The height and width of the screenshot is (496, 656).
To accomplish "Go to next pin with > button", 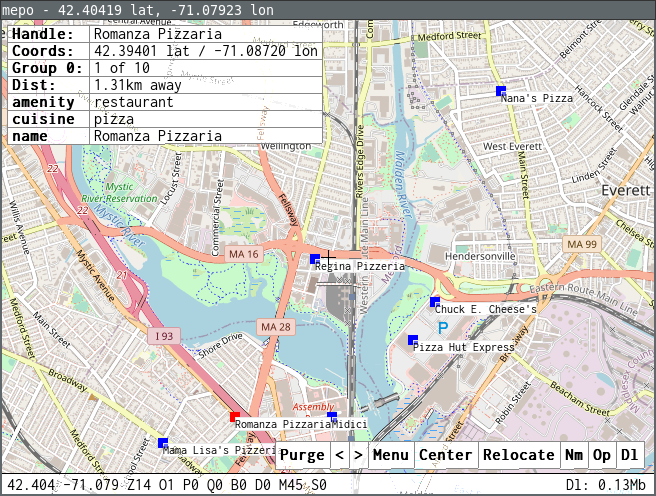I will pyautogui.click(x=358, y=455).
